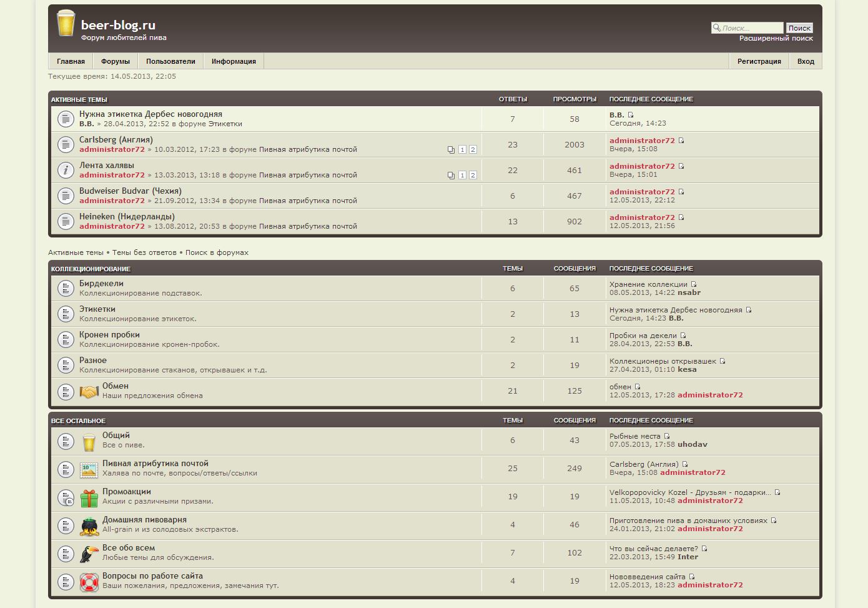Open Расширенный поиск advanced search link

[776, 38]
